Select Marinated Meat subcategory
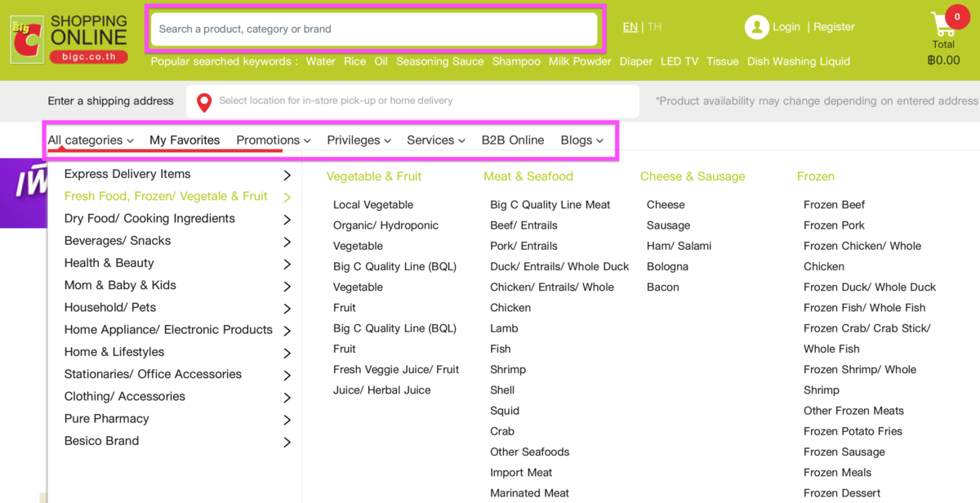Image resolution: width=980 pixels, height=503 pixels. click(530, 493)
